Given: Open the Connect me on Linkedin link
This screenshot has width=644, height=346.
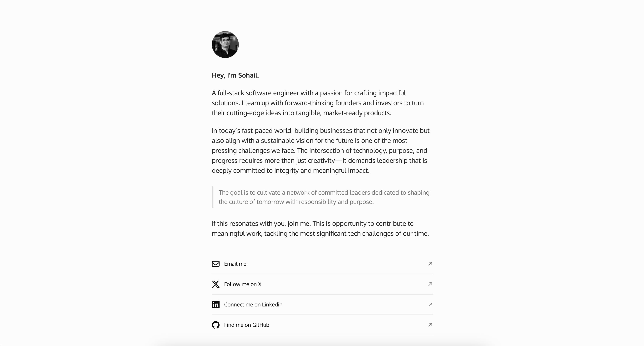Looking at the screenshot, I should [x=253, y=305].
